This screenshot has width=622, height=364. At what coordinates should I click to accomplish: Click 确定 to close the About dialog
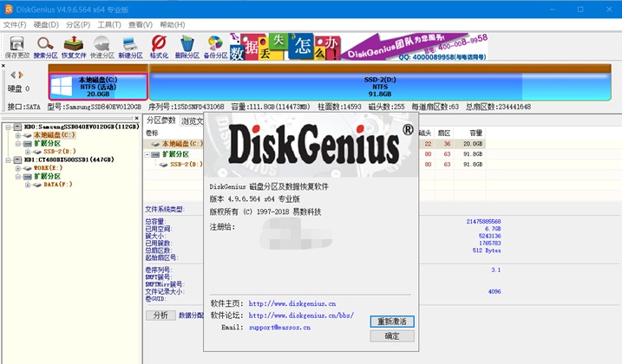pyautogui.click(x=392, y=336)
